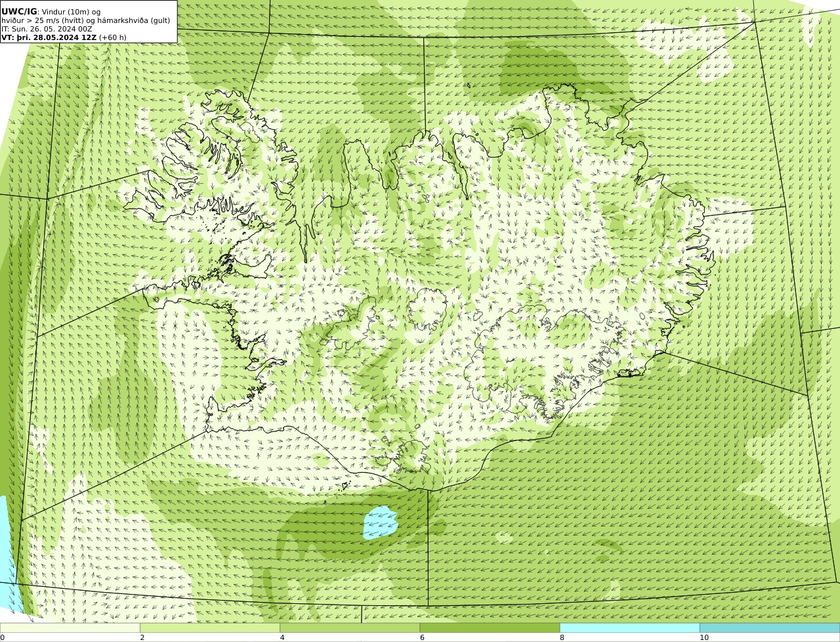The height and width of the screenshot is (642, 840).
Task: Click the legend scale label '2'
Action: (x=142, y=637)
